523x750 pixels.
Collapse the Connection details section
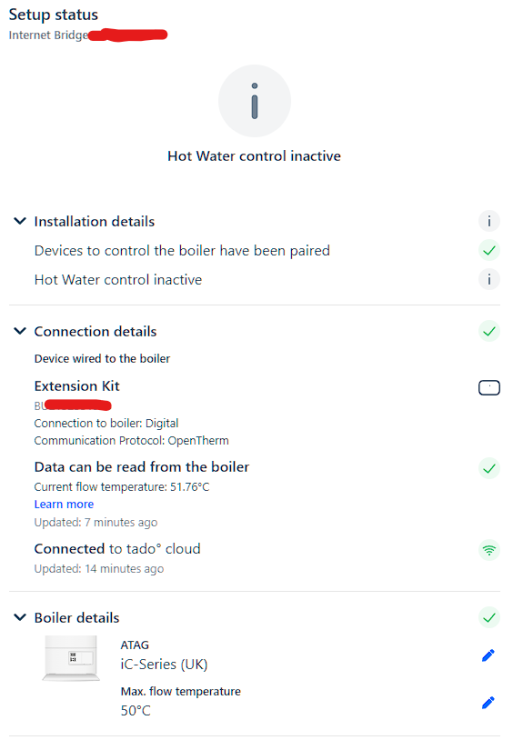click(20, 331)
